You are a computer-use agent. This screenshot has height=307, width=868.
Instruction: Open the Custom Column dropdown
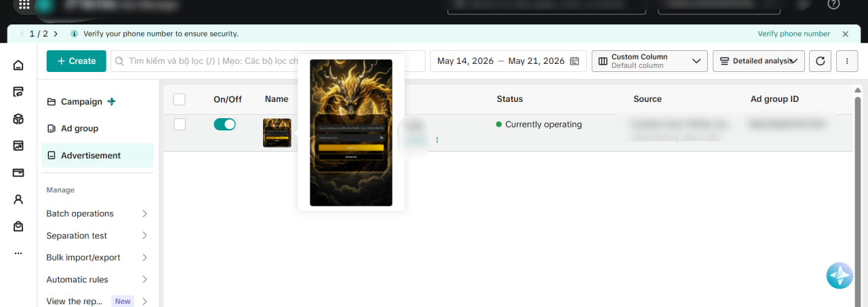650,61
